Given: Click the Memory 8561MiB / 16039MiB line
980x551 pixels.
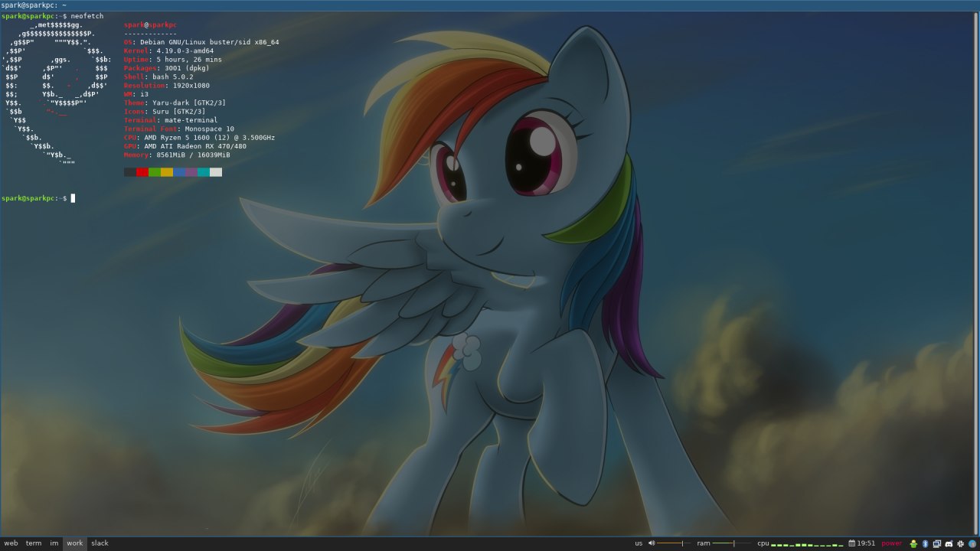Looking at the screenshot, I should click(x=177, y=155).
